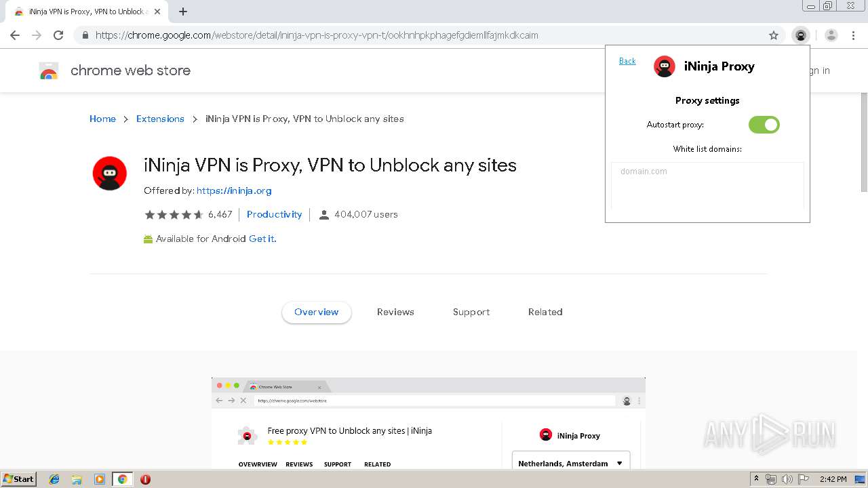Image resolution: width=868 pixels, height=488 pixels.
Task: Launch Internet Explorer from taskbar
Action: pos(54,479)
